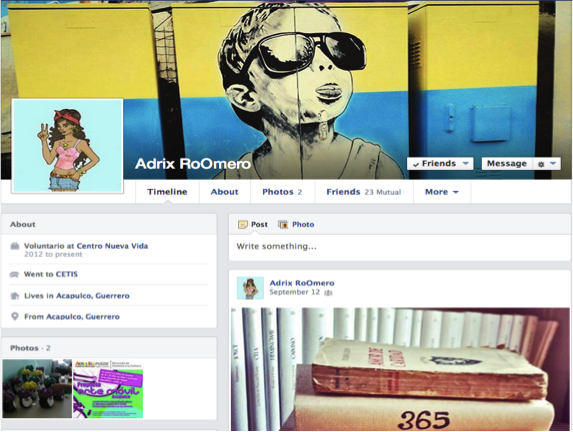Click the gear settings icon beside Message
This screenshot has height=432, width=573.
541,164
